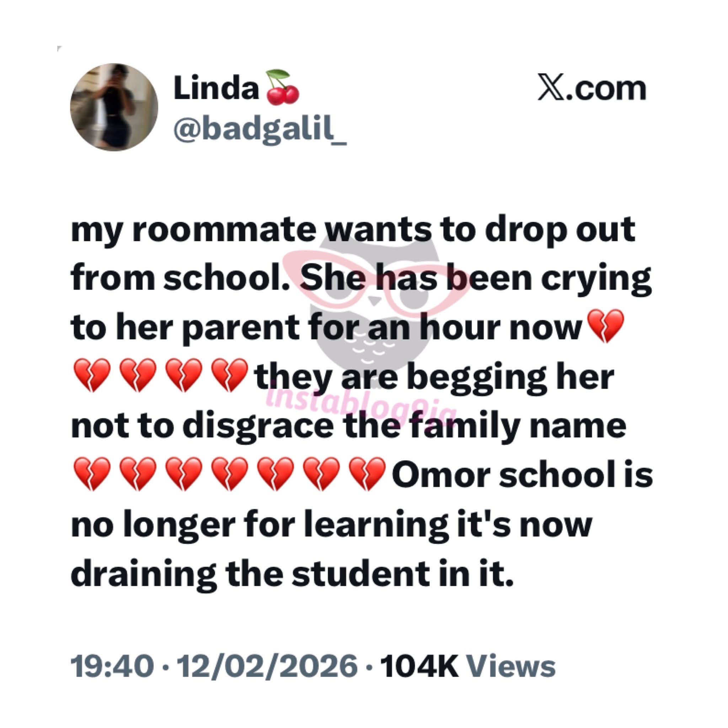Click the words 'Omor school is'
Viewport: 728px width, 728px height.
point(523,476)
